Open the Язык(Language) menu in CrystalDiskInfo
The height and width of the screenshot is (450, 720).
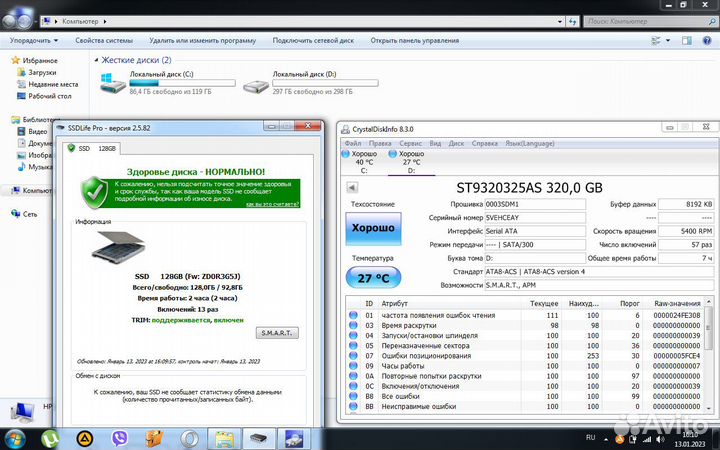pos(529,143)
